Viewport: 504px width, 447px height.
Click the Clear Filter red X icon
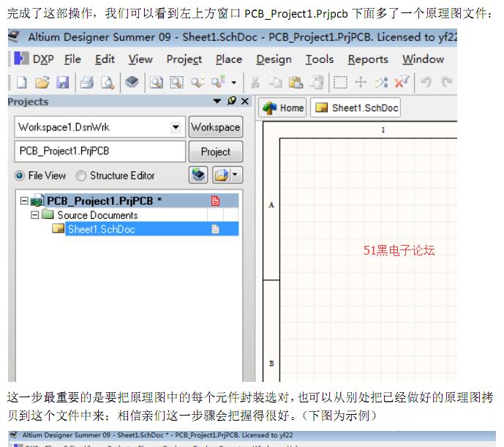click(x=402, y=82)
